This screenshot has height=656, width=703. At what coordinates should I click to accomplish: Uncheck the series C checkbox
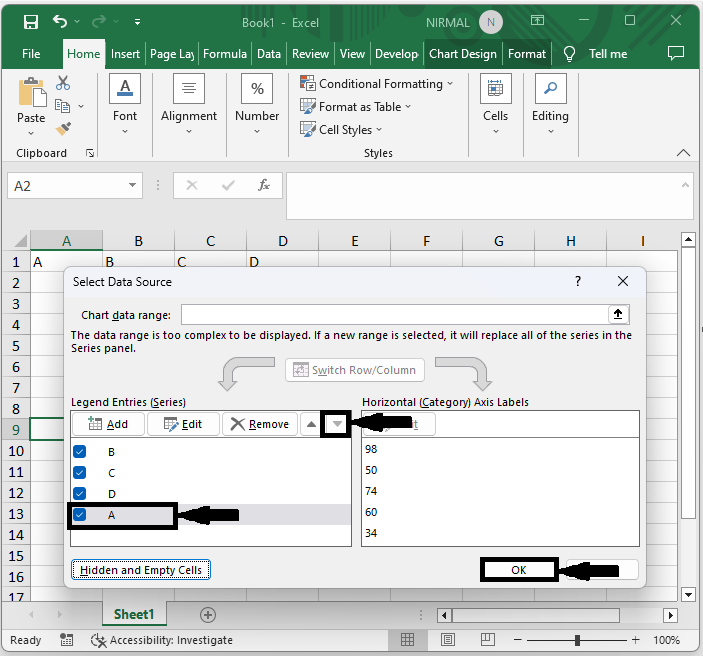(80, 473)
